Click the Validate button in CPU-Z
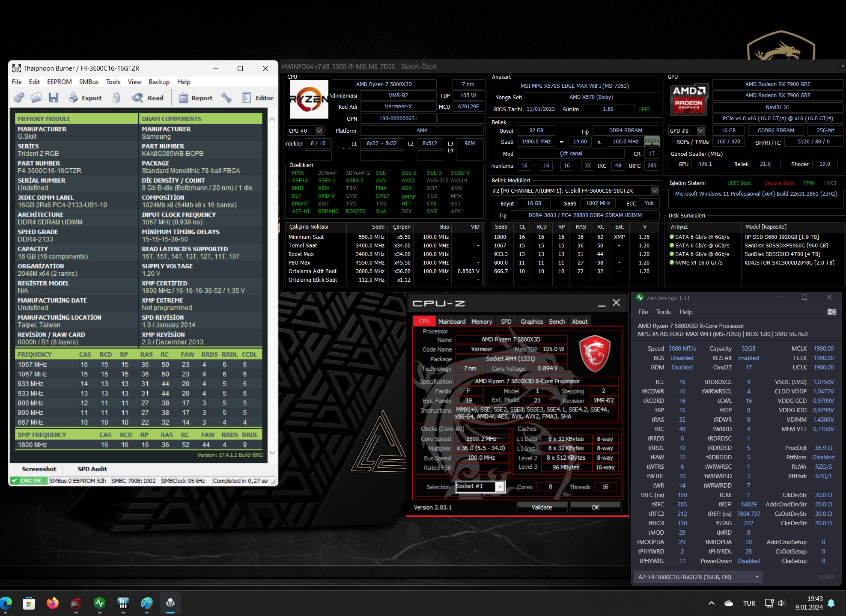 (542, 507)
